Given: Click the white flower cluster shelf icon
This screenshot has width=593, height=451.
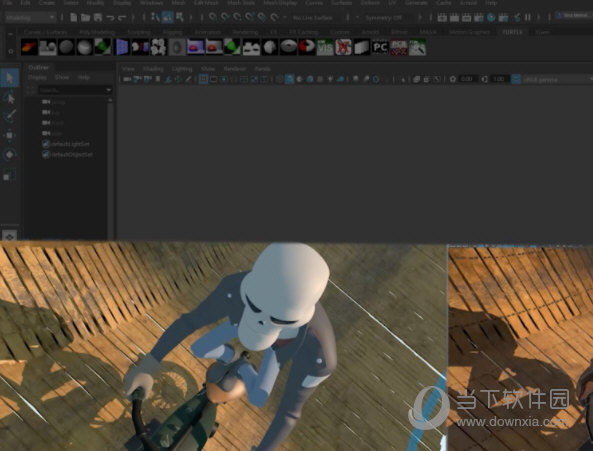Looking at the screenshot, I should click(x=158, y=47).
